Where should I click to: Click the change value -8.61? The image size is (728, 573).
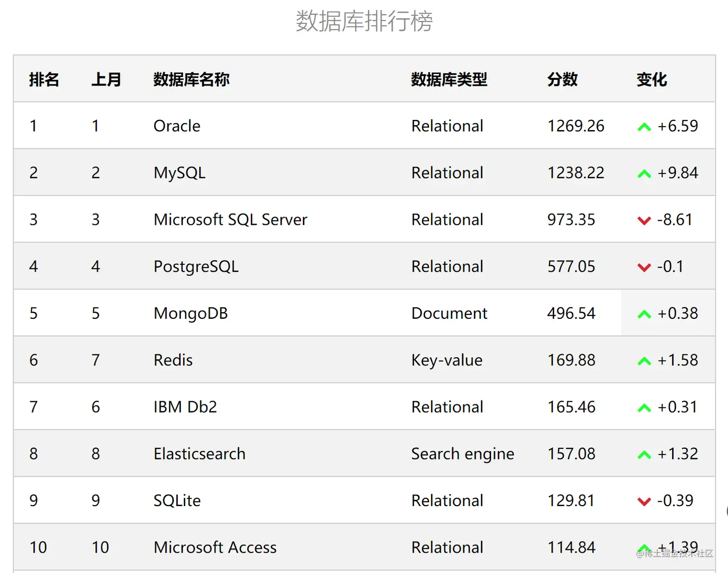click(675, 220)
